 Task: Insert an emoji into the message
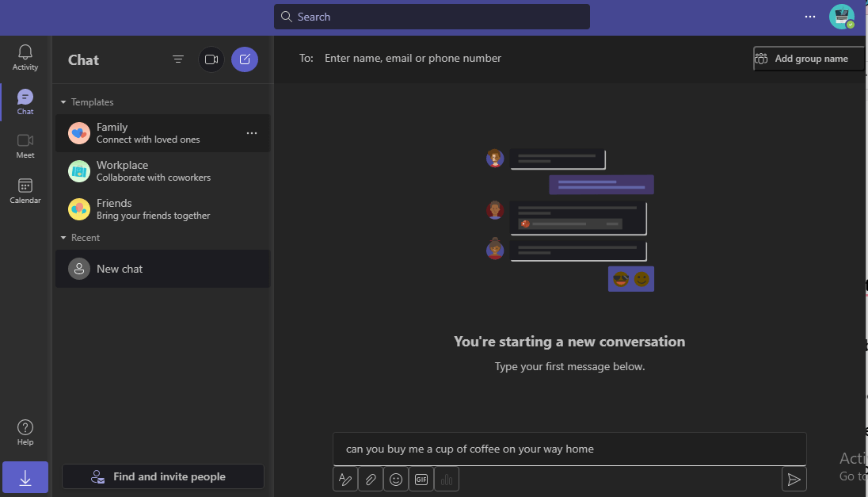tap(395, 479)
